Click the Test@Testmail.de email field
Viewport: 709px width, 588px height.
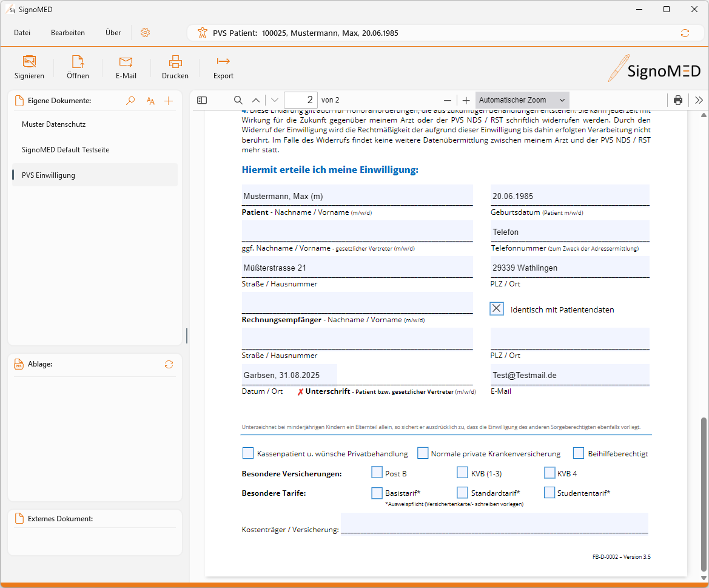(570, 374)
